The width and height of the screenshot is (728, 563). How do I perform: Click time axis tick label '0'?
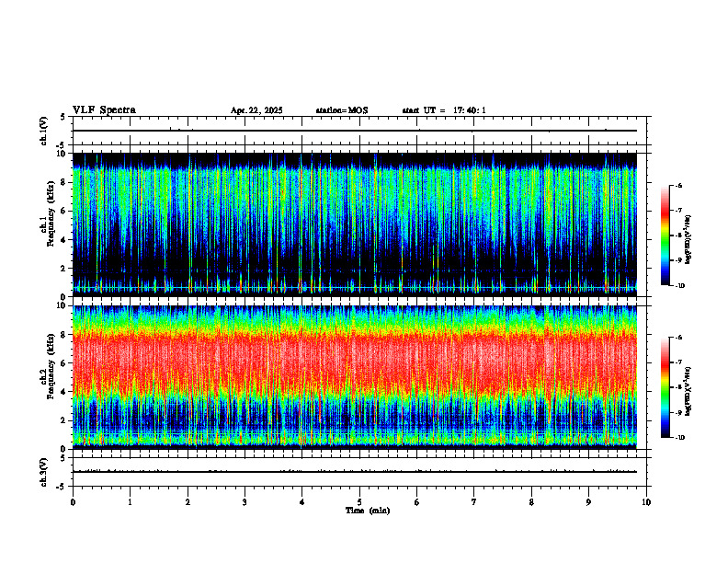pos(73,502)
